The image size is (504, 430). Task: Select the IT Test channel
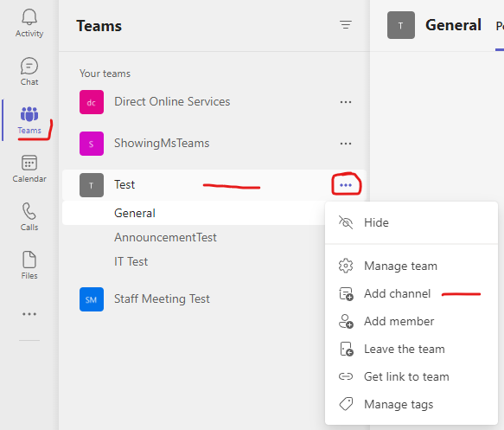tap(131, 261)
